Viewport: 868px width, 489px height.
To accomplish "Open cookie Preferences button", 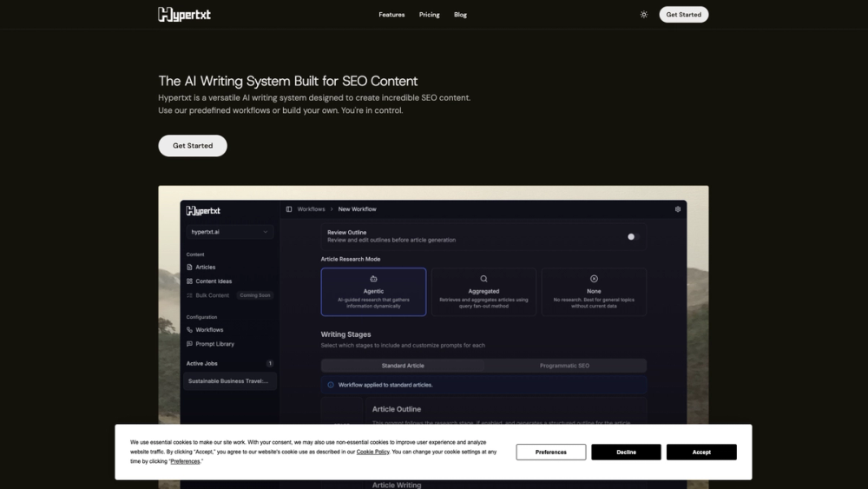I will [x=551, y=452].
